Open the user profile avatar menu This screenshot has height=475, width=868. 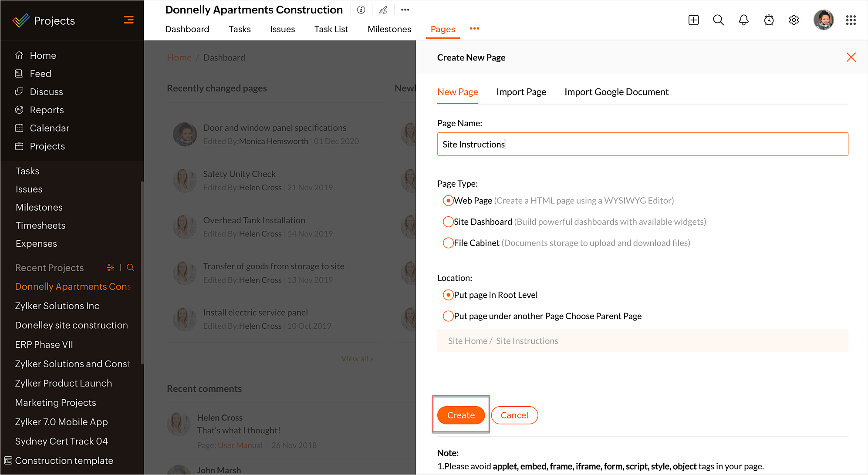click(x=823, y=20)
